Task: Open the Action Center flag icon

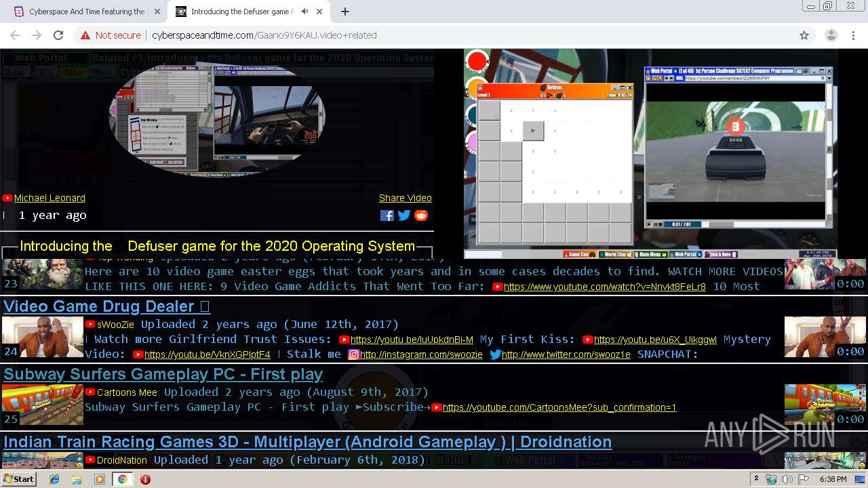Action: (804, 479)
